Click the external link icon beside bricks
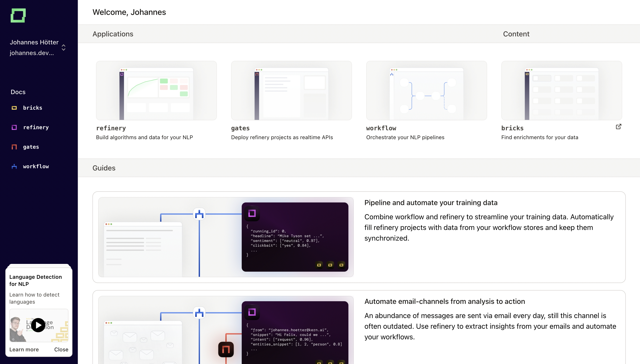The image size is (640, 364). tap(618, 127)
